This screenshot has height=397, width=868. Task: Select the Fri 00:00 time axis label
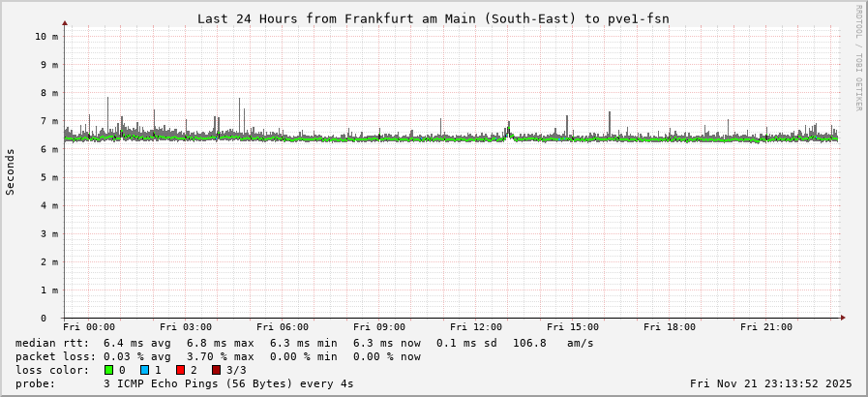click(89, 327)
